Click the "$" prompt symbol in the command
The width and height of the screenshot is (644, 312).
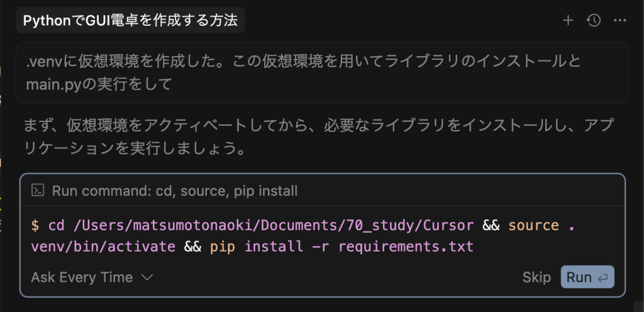[x=35, y=225]
